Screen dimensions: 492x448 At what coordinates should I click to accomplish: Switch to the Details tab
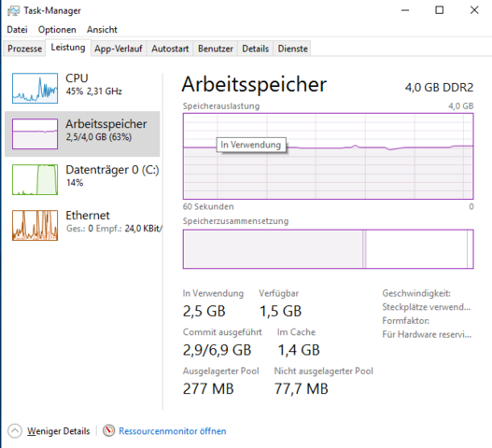256,49
